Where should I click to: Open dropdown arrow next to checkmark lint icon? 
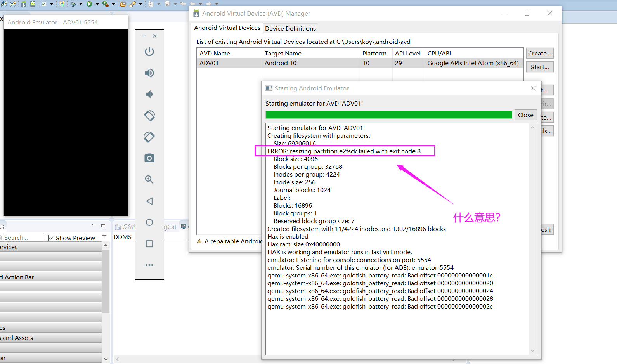[52, 4]
